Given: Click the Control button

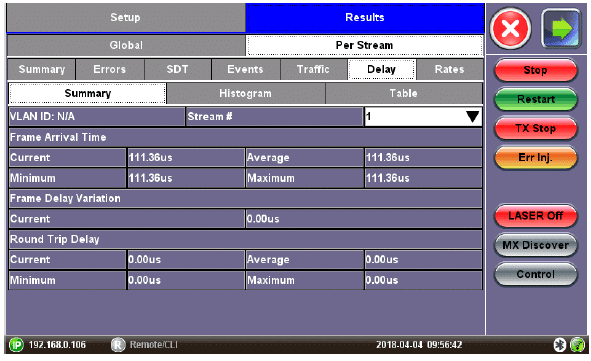Looking at the screenshot, I should coord(536,274).
